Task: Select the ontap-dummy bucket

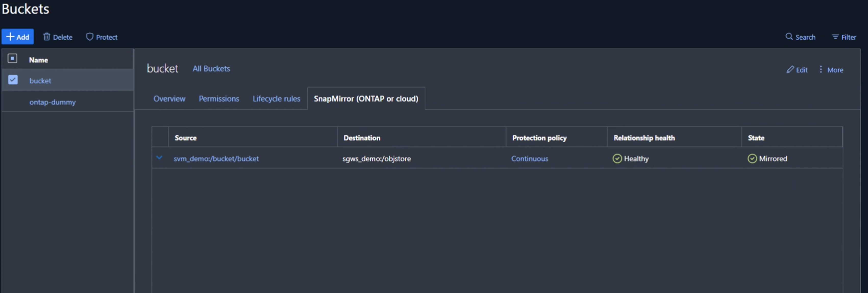Action: coord(52,101)
